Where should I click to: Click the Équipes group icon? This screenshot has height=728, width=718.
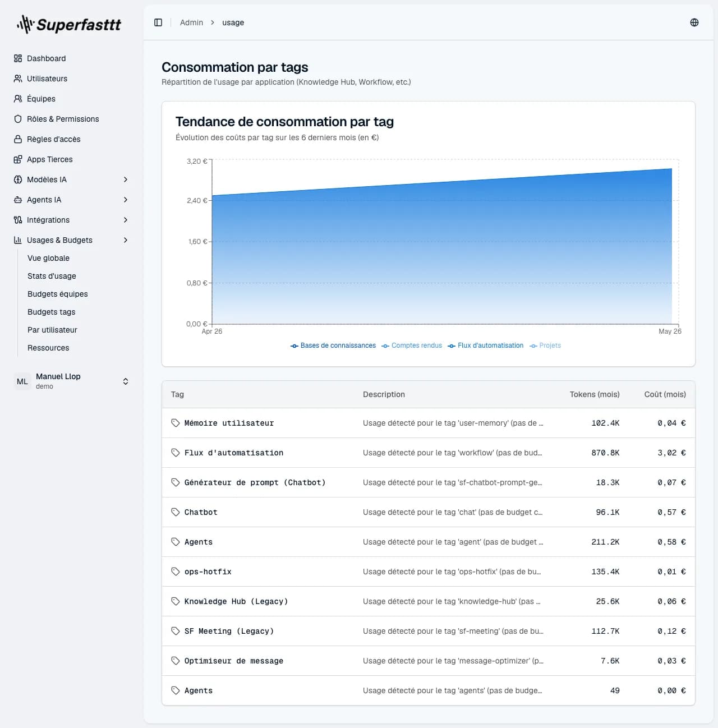18,99
